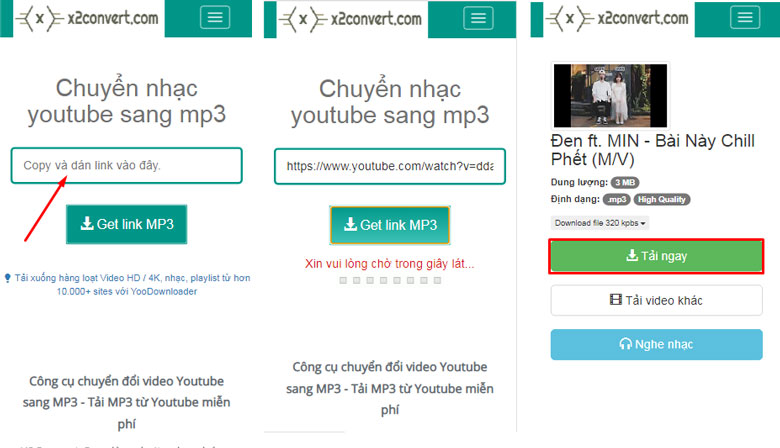Click 'Chuyển nhạc youtube sang mp3' heading in left panel
Screen dimensions: 780x448
126,101
